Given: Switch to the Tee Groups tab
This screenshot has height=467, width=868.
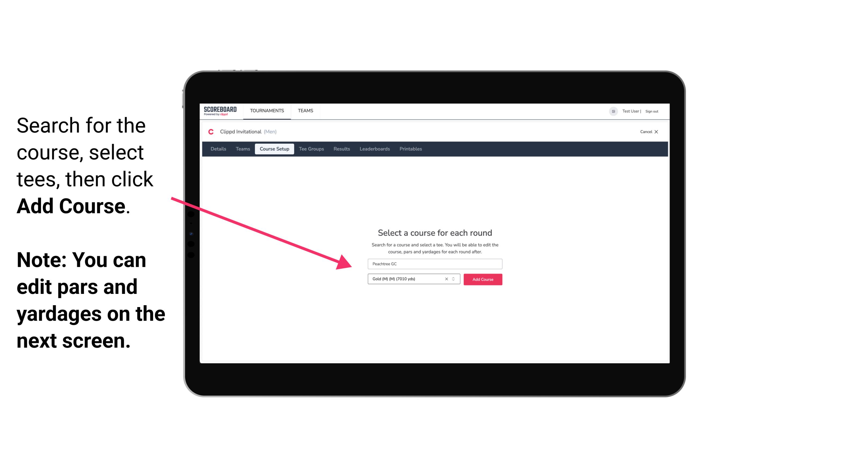Looking at the screenshot, I should (x=311, y=149).
